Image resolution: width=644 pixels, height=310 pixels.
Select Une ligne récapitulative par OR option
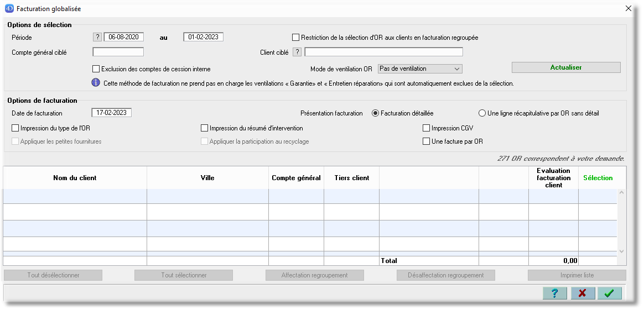tap(482, 113)
